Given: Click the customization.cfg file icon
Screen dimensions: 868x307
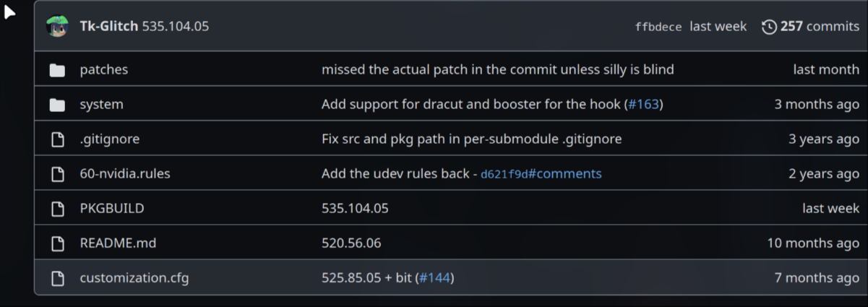Looking at the screenshot, I should [x=57, y=278].
